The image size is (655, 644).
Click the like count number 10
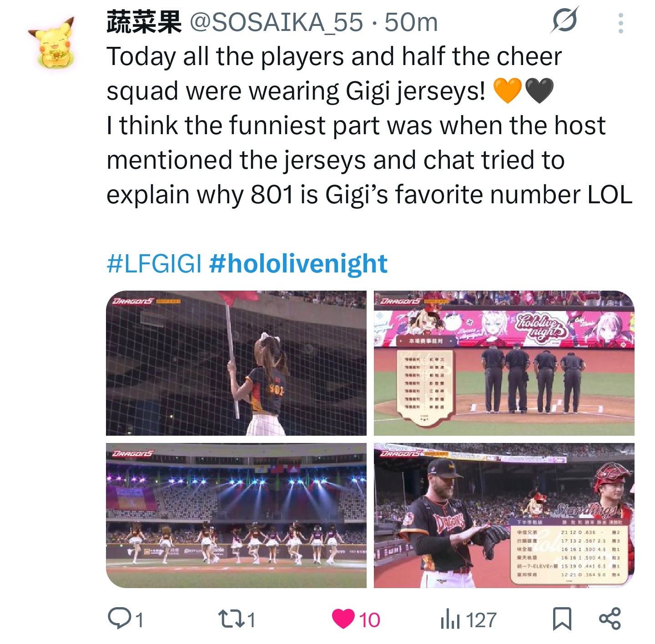click(x=369, y=620)
